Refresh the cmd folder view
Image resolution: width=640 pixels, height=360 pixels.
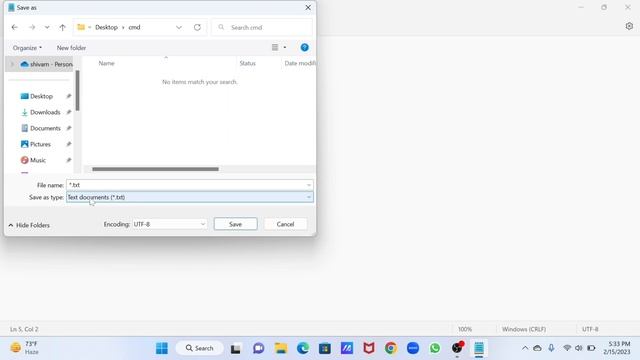pos(197,27)
